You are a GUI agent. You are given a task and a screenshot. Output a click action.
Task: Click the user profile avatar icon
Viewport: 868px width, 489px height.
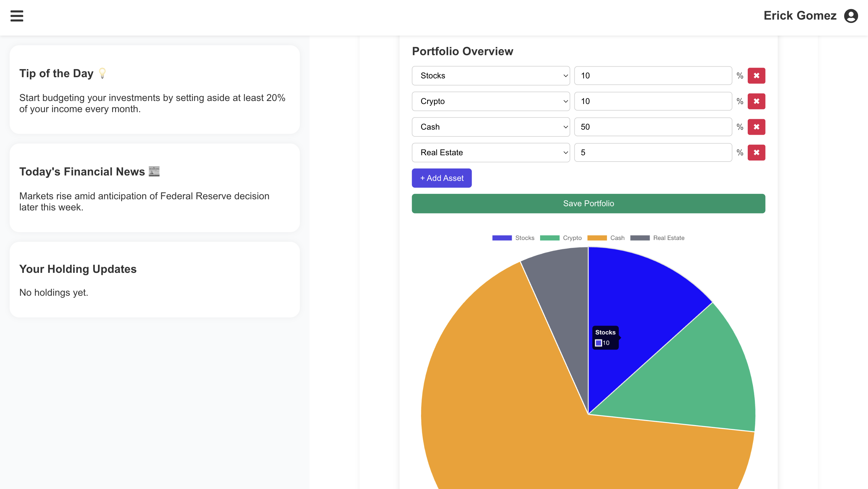click(851, 15)
